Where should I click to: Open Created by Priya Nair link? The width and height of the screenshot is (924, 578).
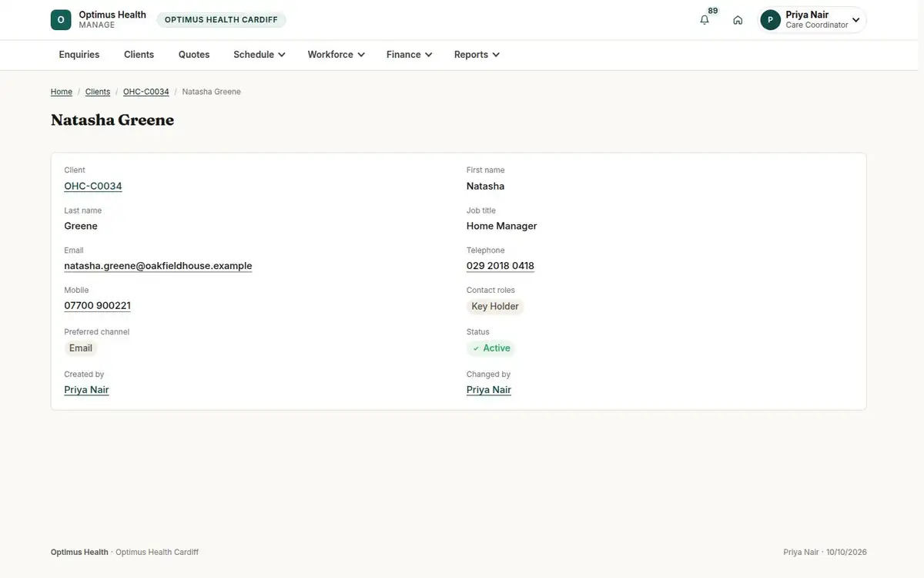click(x=86, y=390)
